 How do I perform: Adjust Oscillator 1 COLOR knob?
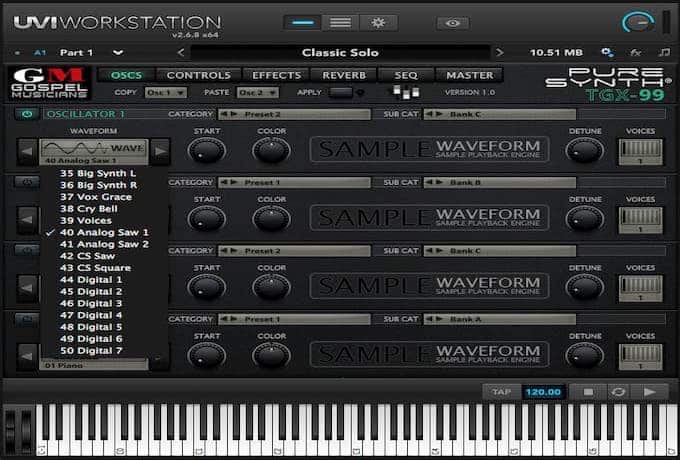coord(271,150)
